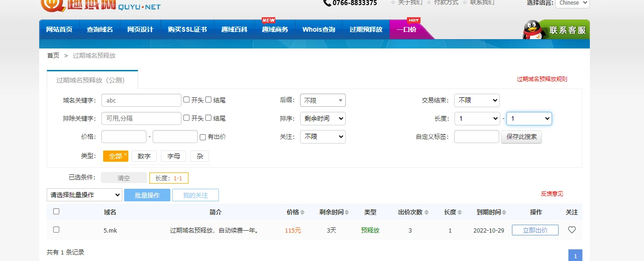Enable the 有出价 checkbox
The width and height of the screenshot is (644, 261).
pyautogui.click(x=203, y=137)
